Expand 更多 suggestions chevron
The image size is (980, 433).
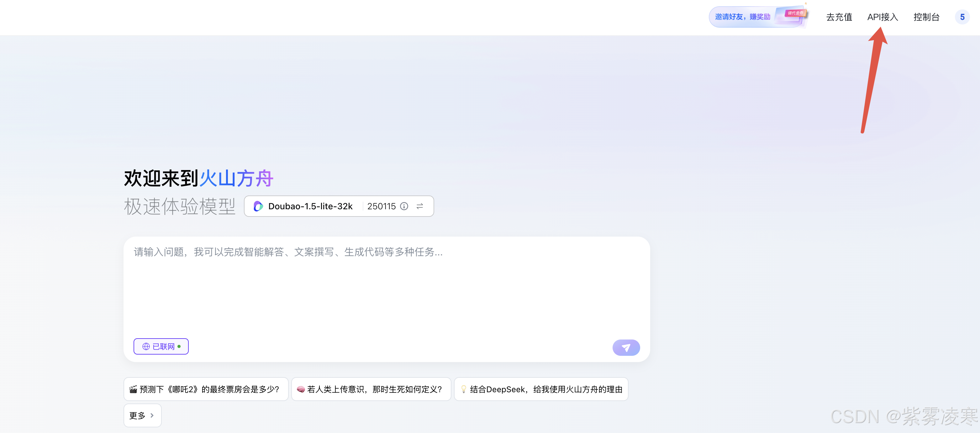152,415
